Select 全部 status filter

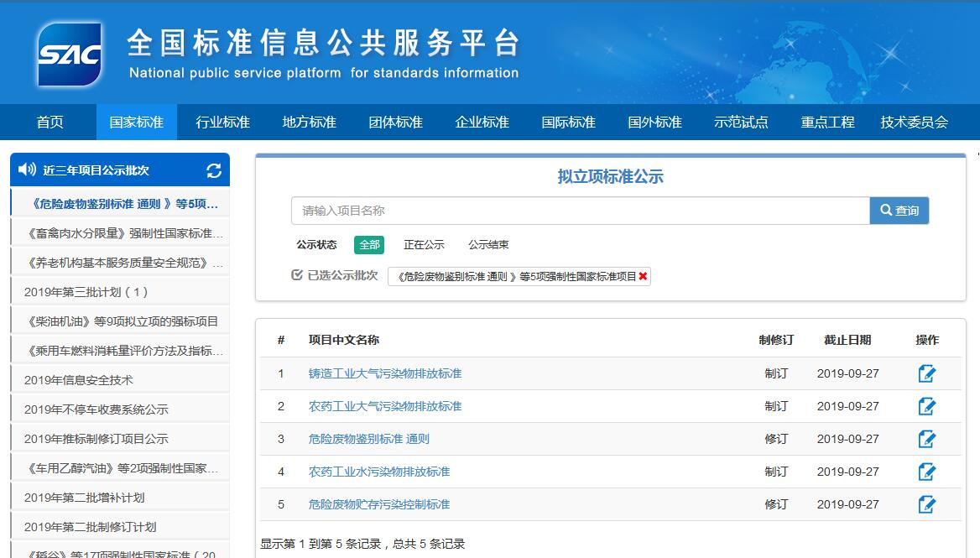(x=369, y=245)
